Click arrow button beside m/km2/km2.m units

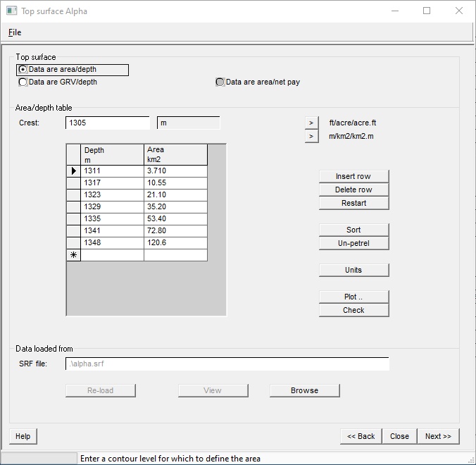[312, 136]
